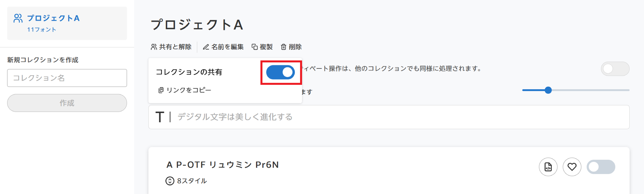Expand the 8スタイル style list
This screenshot has width=644, height=194.
pos(186,181)
